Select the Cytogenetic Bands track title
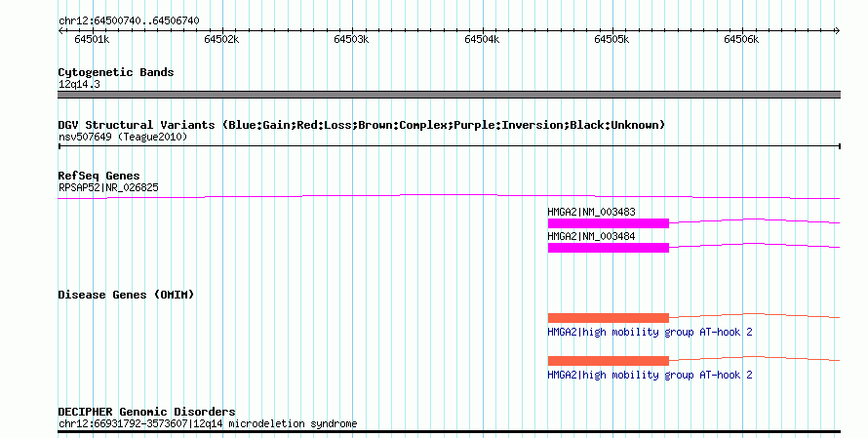The width and height of the screenshot is (868, 438). tap(116, 72)
